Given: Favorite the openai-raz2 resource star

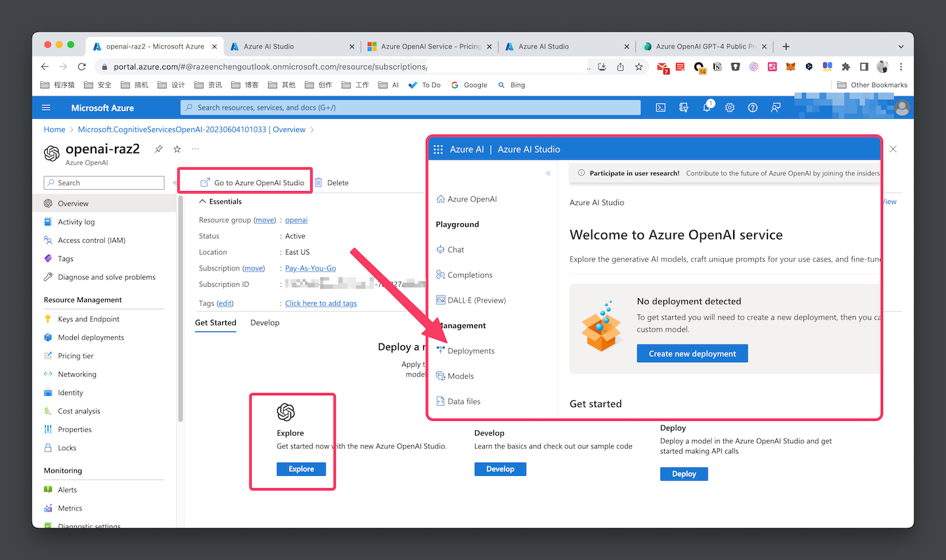Looking at the screenshot, I should tap(177, 149).
